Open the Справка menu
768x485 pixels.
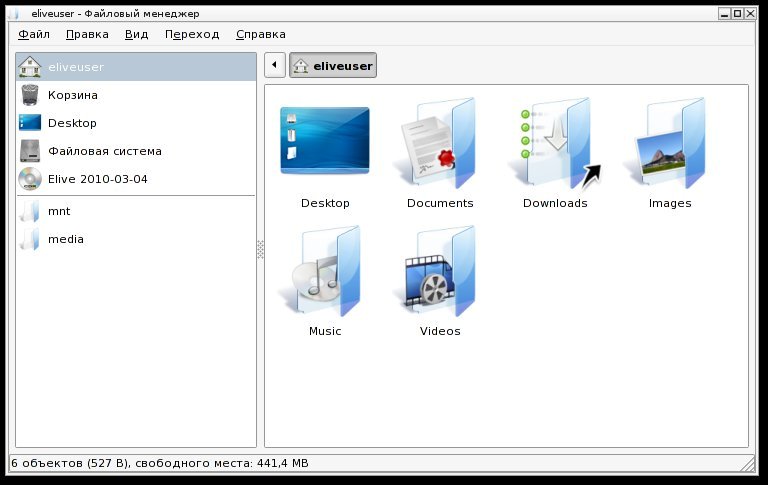click(x=261, y=34)
